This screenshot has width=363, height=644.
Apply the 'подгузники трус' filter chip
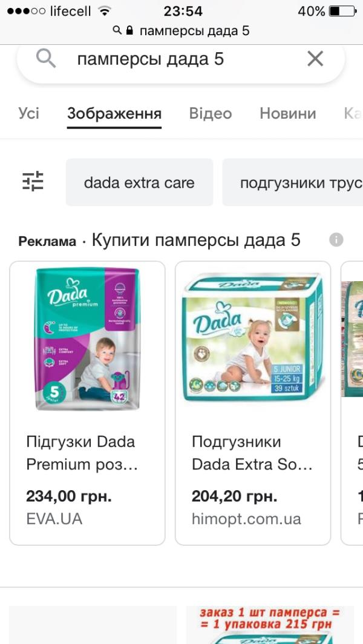pos(293,182)
